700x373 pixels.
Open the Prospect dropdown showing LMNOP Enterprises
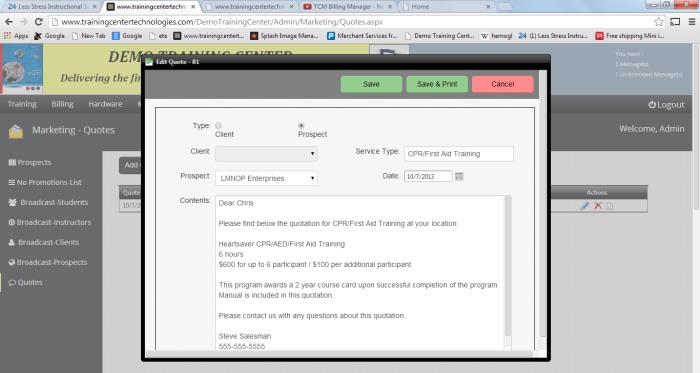click(266, 178)
